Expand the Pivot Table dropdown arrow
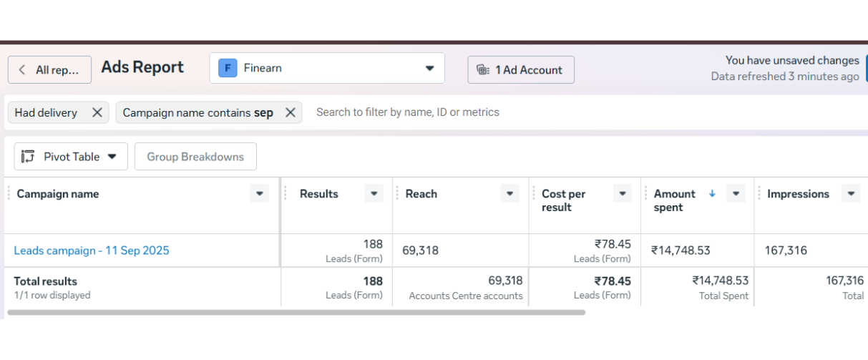 pyautogui.click(x=112, y=157)
